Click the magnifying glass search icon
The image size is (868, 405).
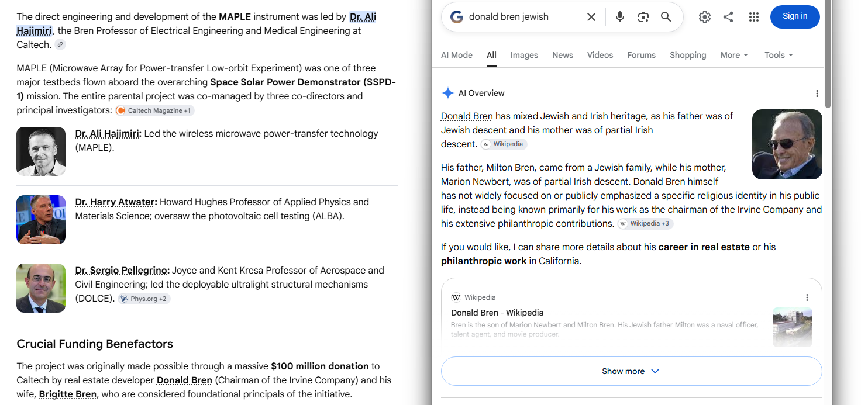click(x=666, y=17)
